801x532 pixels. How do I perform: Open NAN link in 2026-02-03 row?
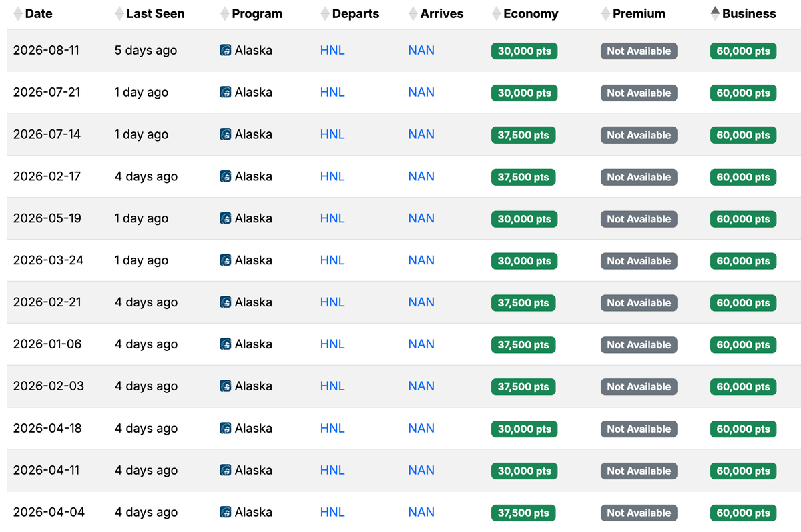[x=421, y=387]
